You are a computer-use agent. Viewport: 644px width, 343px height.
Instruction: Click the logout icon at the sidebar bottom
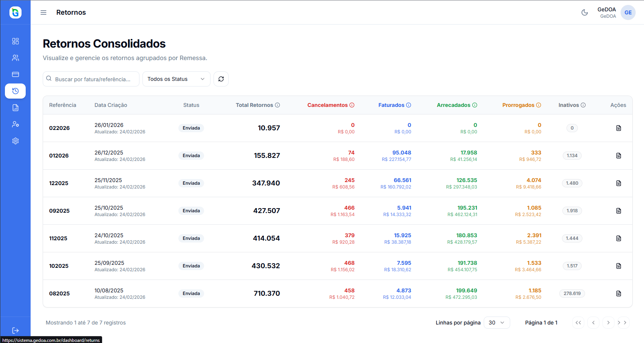coord(15,331)
